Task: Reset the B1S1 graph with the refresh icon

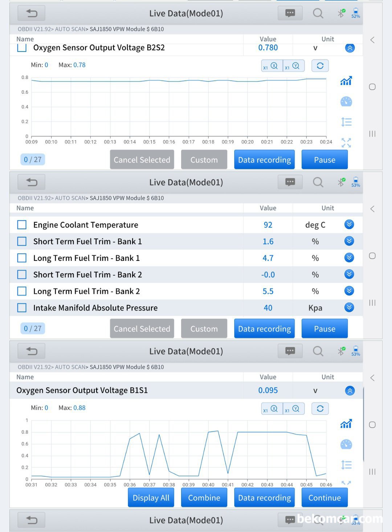Action: (x=320, y=408)
